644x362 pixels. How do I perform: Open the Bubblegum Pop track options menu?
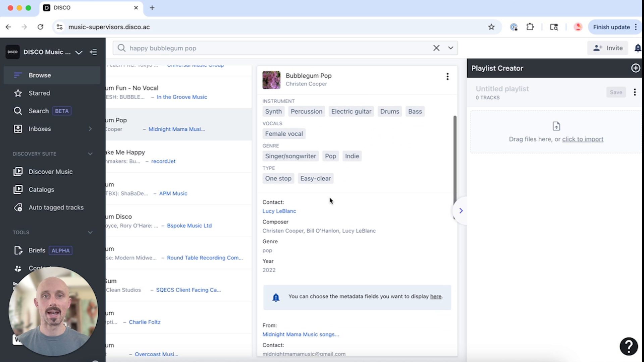coord(448,76)
